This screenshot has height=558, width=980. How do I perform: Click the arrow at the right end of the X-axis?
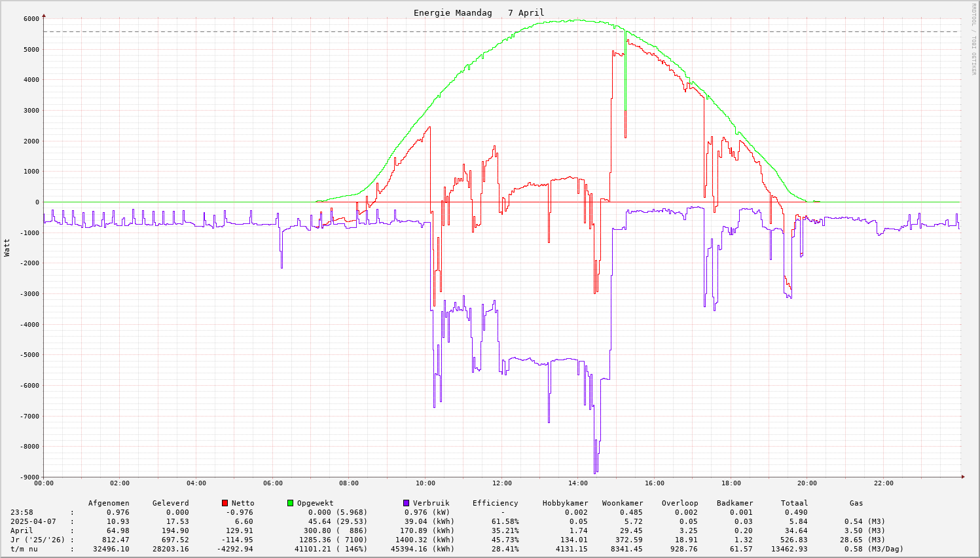point(963,477)
